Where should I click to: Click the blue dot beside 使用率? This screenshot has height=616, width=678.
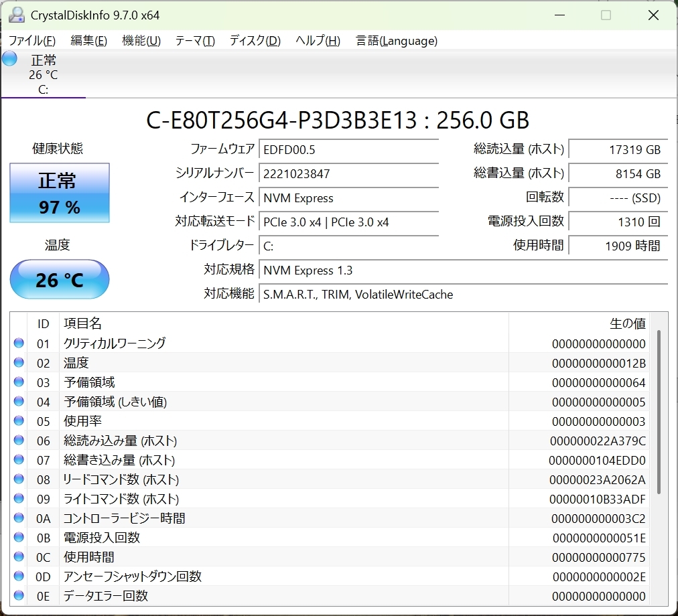(18, 420)
